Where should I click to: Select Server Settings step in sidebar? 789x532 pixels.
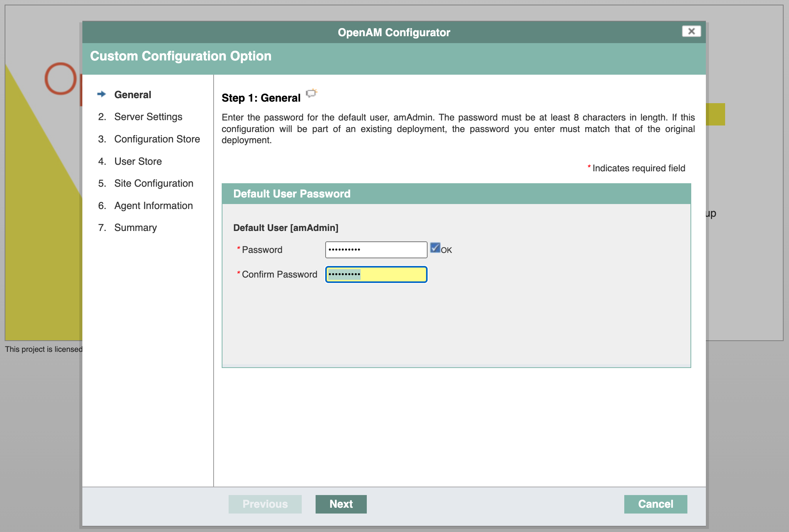pyautogui.click(x=148, y=116)
